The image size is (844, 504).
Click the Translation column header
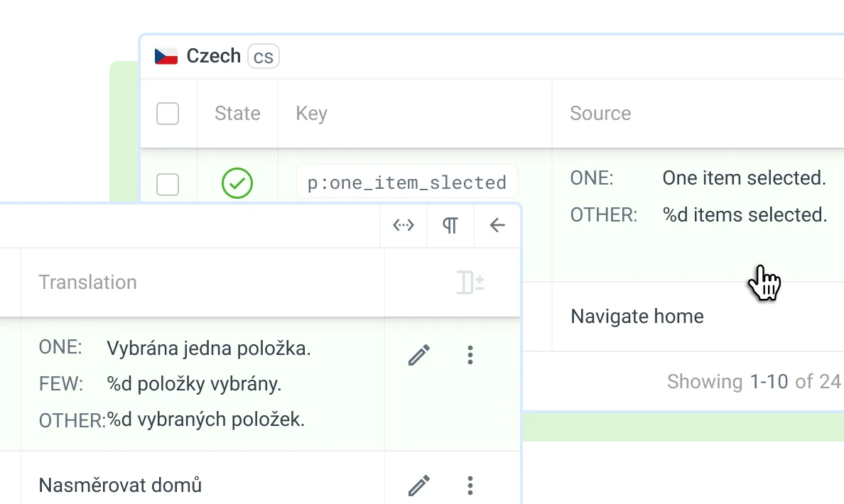pyautogui.click(x=87, y=283)
